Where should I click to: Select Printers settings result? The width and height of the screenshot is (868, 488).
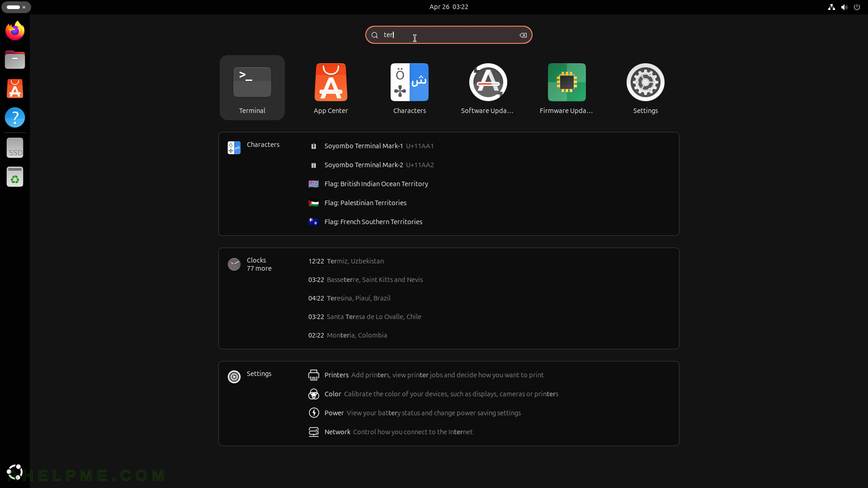coord(490,375)
